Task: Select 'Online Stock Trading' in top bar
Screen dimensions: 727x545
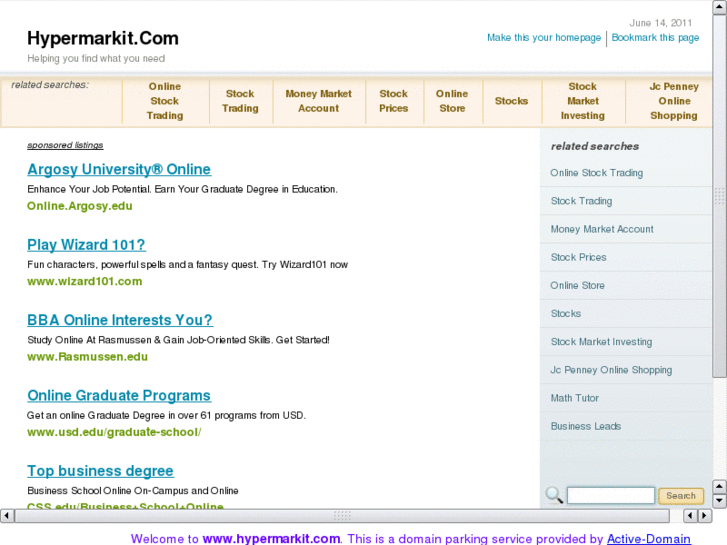Action: (165, 101)
